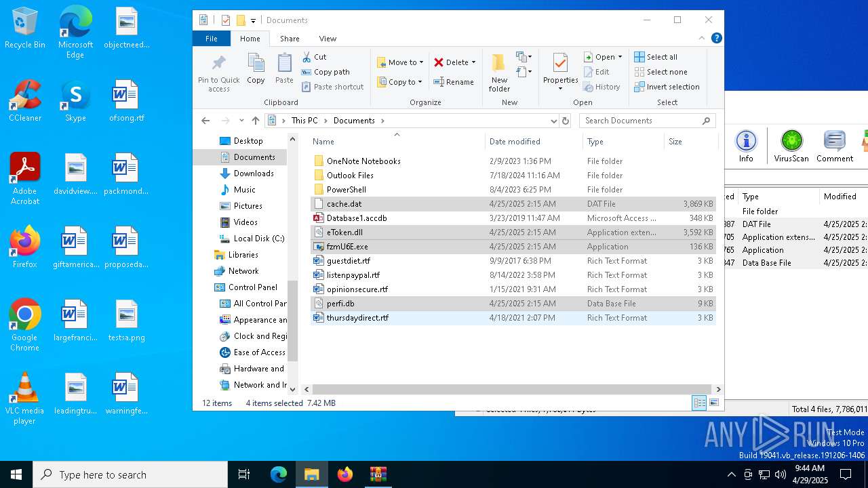Select the fzmU6E.exe application
The height and width of the screenshot is (488, 868).
coord(513,247)
